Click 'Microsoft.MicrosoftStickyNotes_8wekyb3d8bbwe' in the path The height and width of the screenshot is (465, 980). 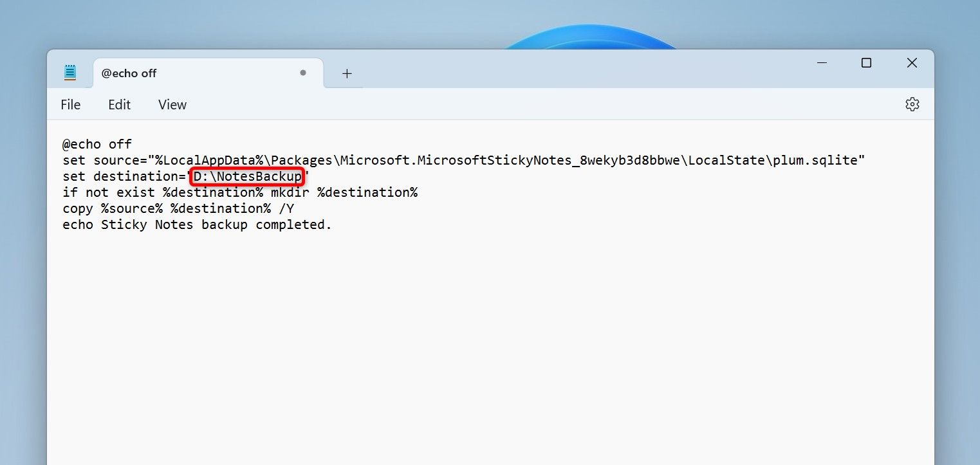[510, 160]
